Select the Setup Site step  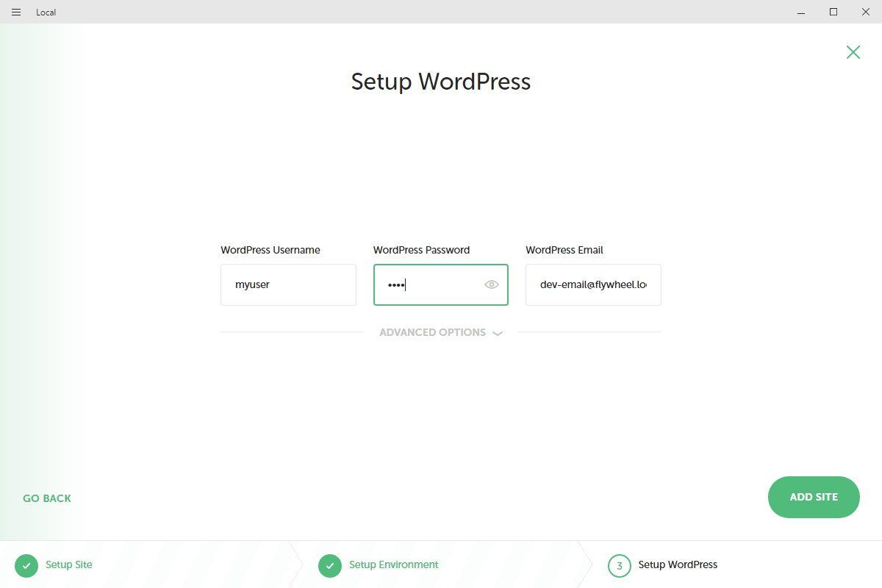pos(69,564)
